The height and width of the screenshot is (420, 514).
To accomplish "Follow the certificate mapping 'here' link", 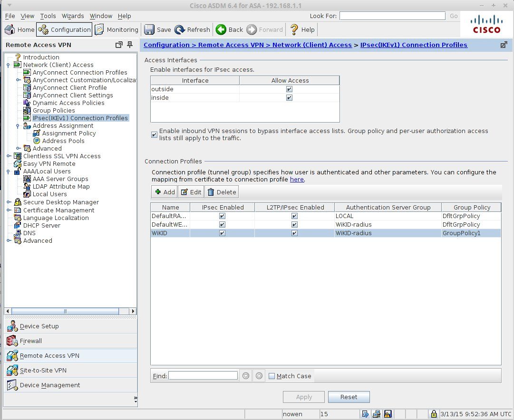I will [x=297, y=179].
